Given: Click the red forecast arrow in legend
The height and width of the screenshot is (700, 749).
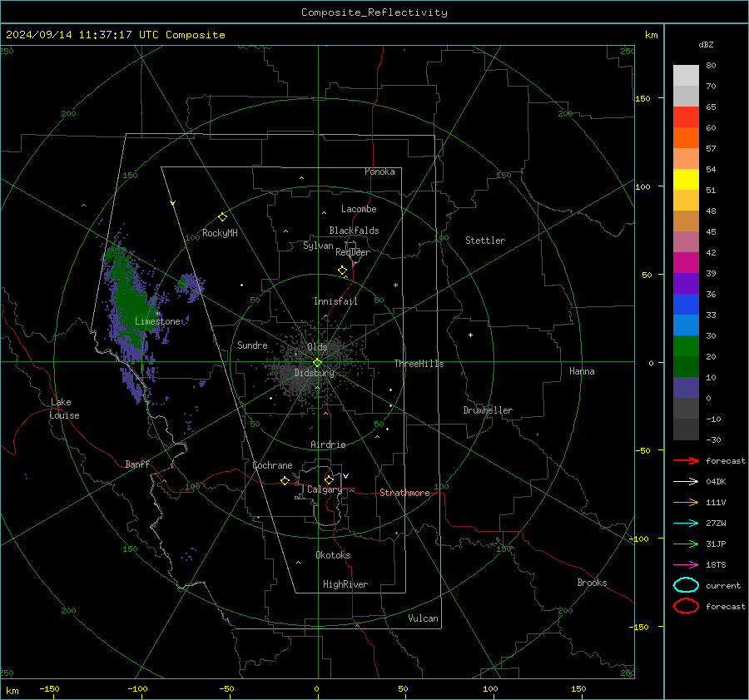Looking at the screenshot, I should pos(686,460).
